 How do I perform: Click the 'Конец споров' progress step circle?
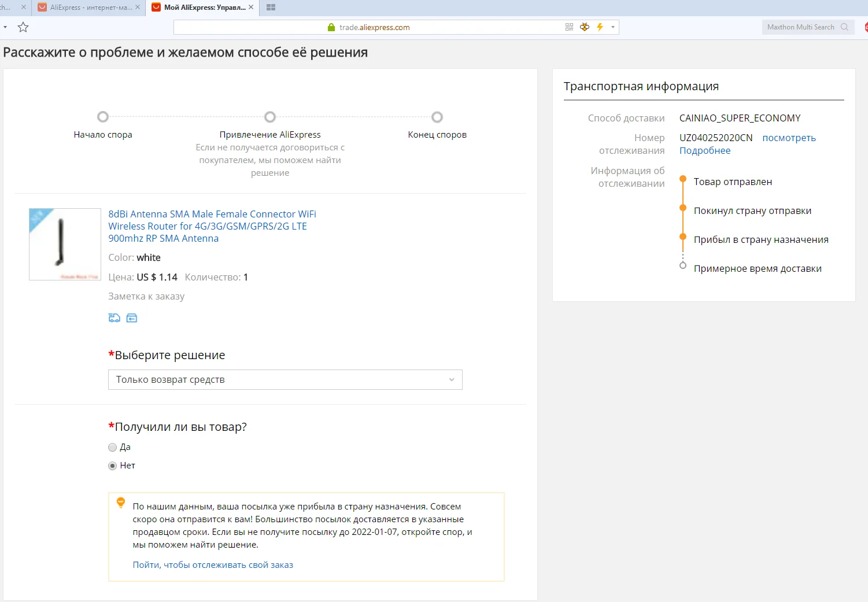pyautogui.click(x=437, y=117)
